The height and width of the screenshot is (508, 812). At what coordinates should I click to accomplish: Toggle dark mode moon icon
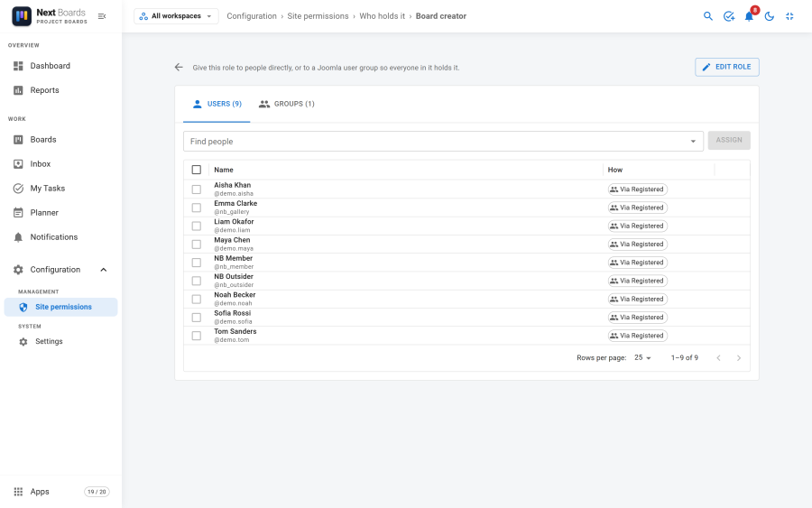[770, 16]
